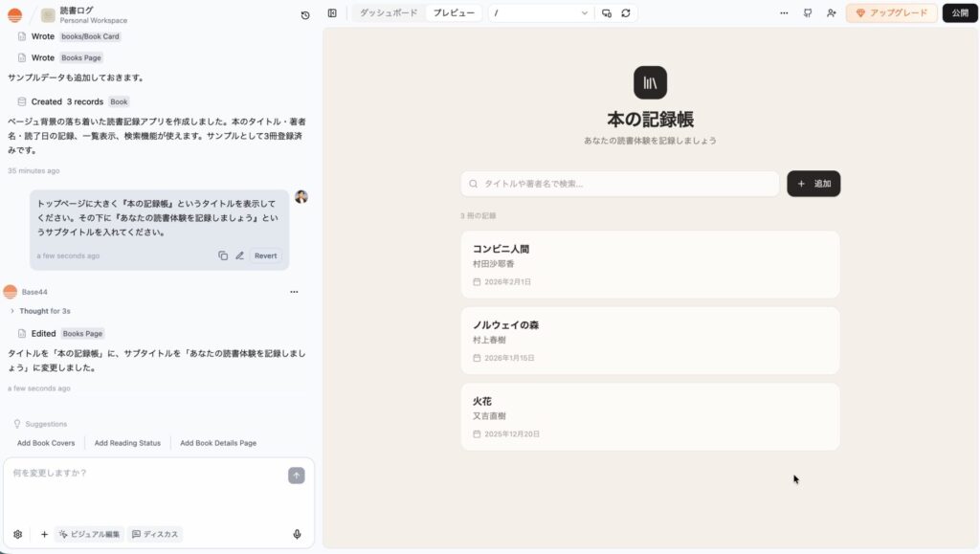Viewport: 980px width, 554px height.
Task: Open chat settings gear icon
Action: 17,534
